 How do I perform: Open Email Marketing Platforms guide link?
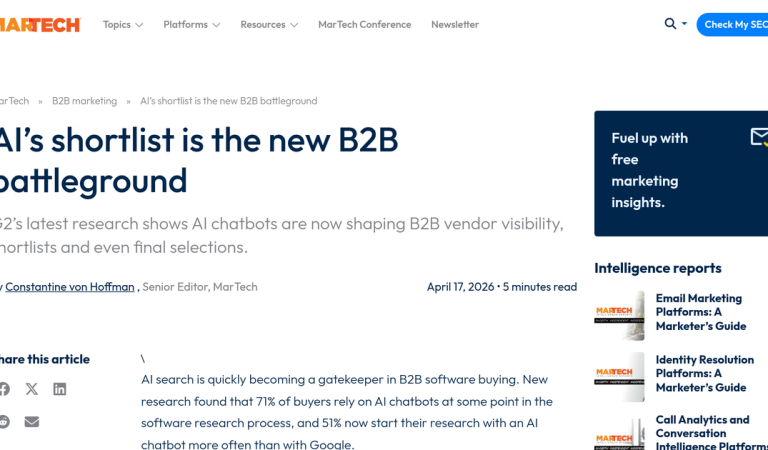(x=701, y=312)
